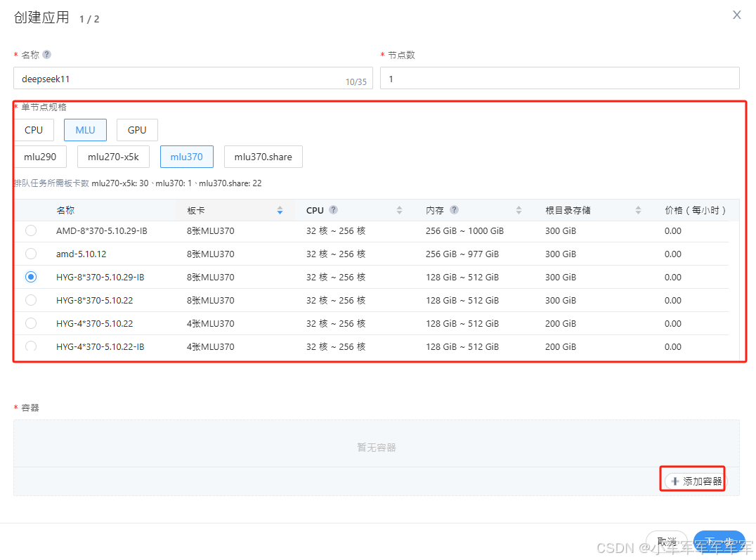This screenshot has width=756, height=560.
Task: Click the 4张MLU370 cell in HYG-4*370-5.10.22 row
Action: (x=211, y=324)
